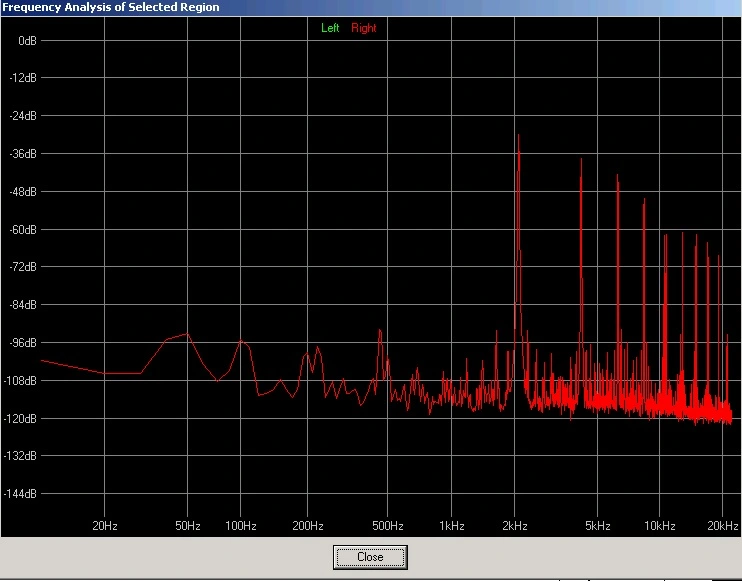This screenshot has width=742, height=581.
Task: Click the 200Hz frequency label
Action: coord(308,526)
